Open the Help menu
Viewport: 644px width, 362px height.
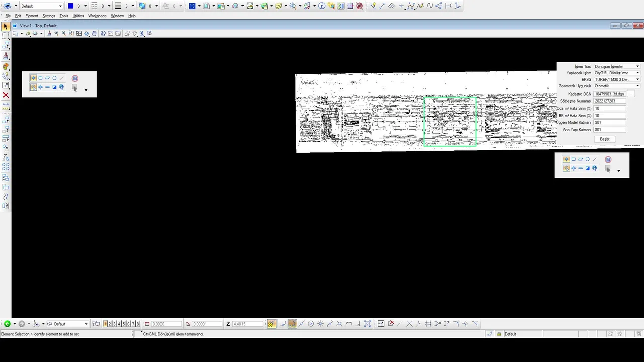point(132,16)
